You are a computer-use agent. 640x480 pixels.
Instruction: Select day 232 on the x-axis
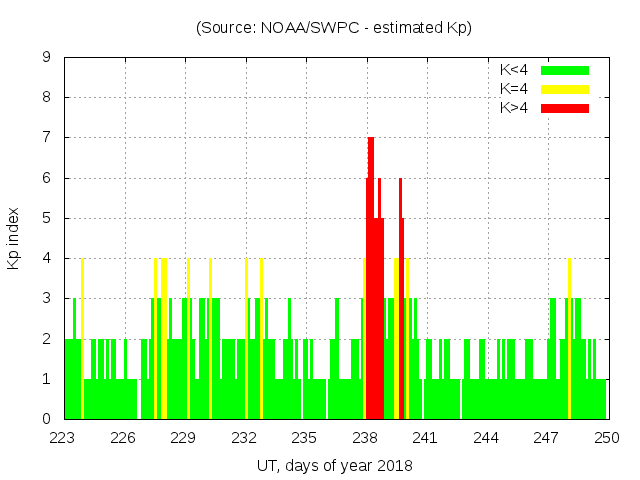click(x=244, y=438)
